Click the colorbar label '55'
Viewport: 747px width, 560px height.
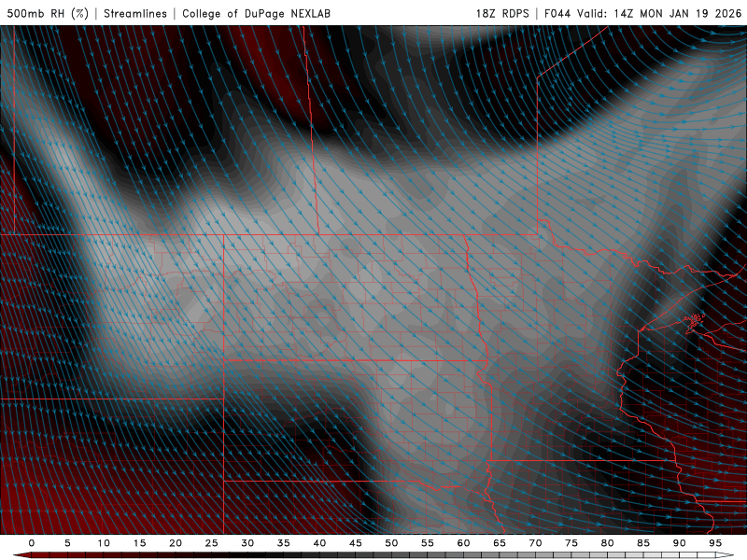[428, 543]
